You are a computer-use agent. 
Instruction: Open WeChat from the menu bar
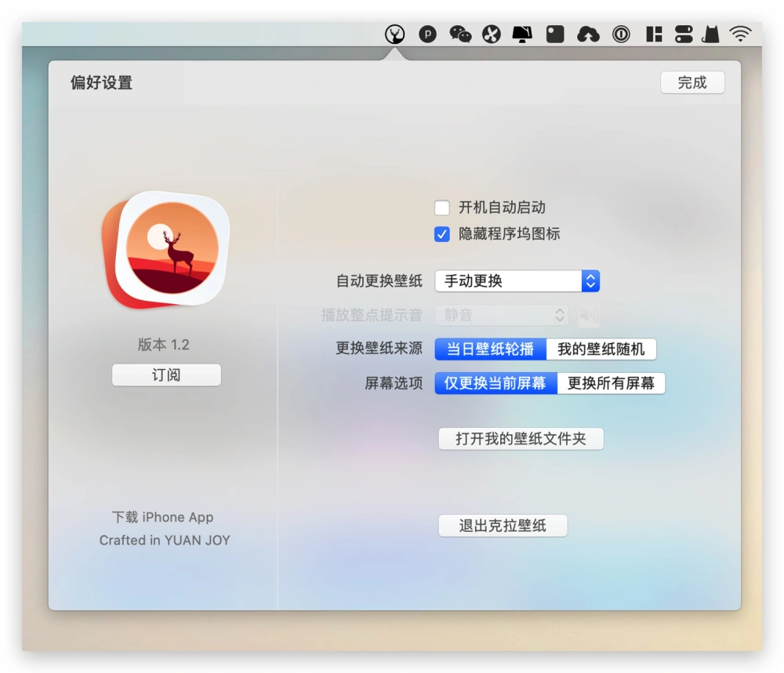point(460,34)
